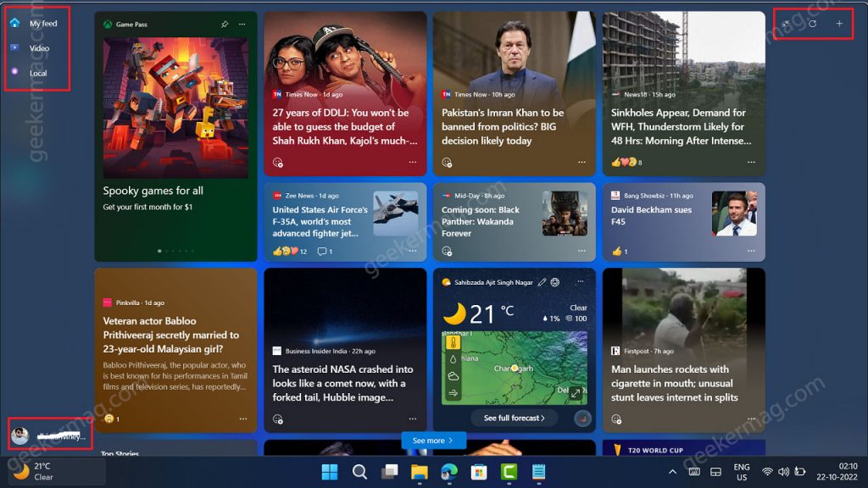Image resolution: width=868 pixels, height=488 pixels.
Task: Open clock and date 02:10 in taskbar
Action: 837,471
